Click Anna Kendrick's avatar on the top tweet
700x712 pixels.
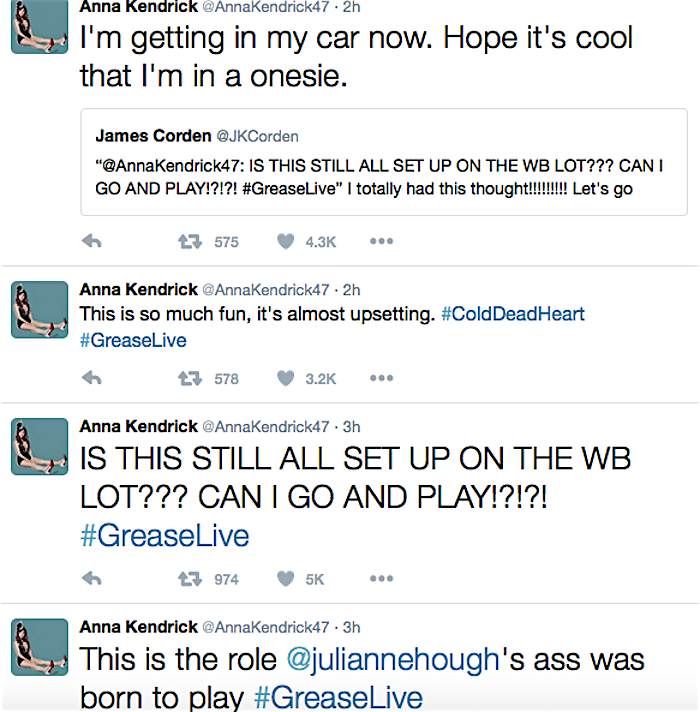pos(38,27)
